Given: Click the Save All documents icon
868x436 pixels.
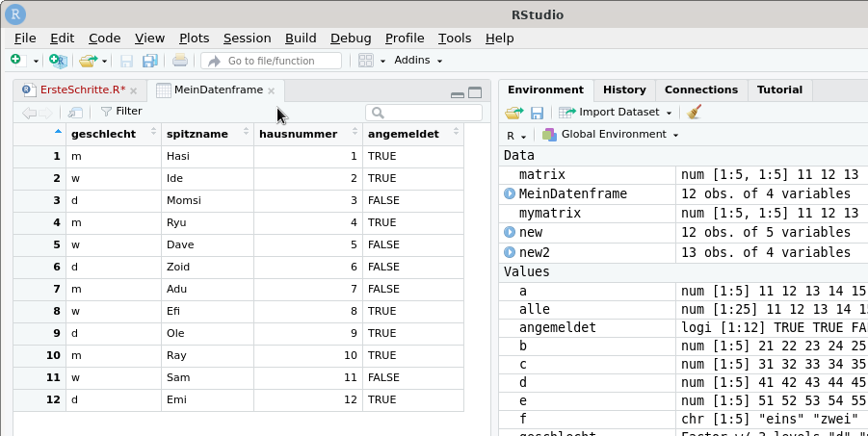Looking at the screenshot, I should tap(149, 61).
